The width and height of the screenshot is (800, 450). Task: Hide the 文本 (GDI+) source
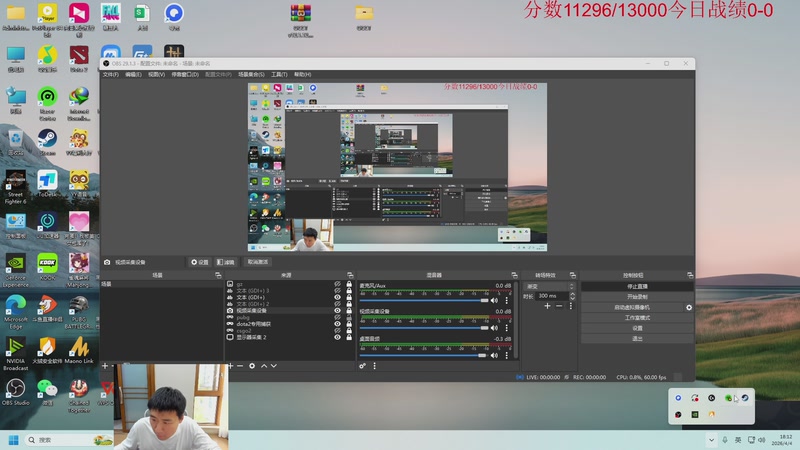[337, 297]
